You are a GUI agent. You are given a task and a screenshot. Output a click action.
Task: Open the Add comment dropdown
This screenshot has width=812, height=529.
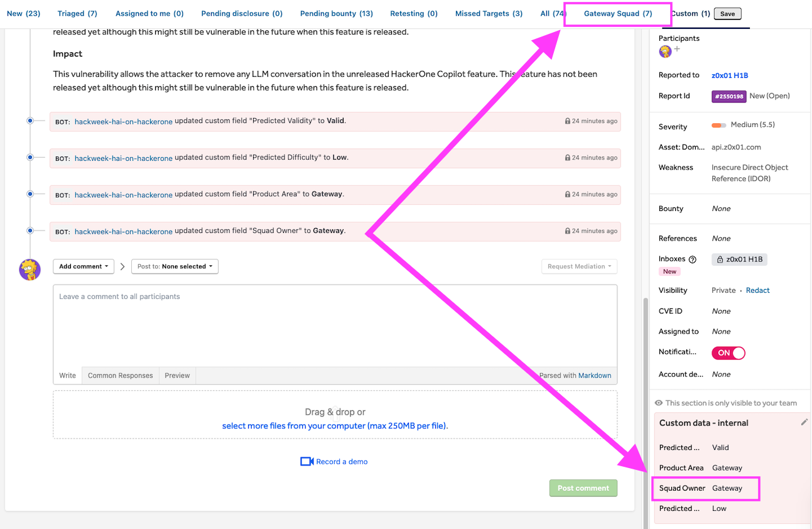point(84,266)
